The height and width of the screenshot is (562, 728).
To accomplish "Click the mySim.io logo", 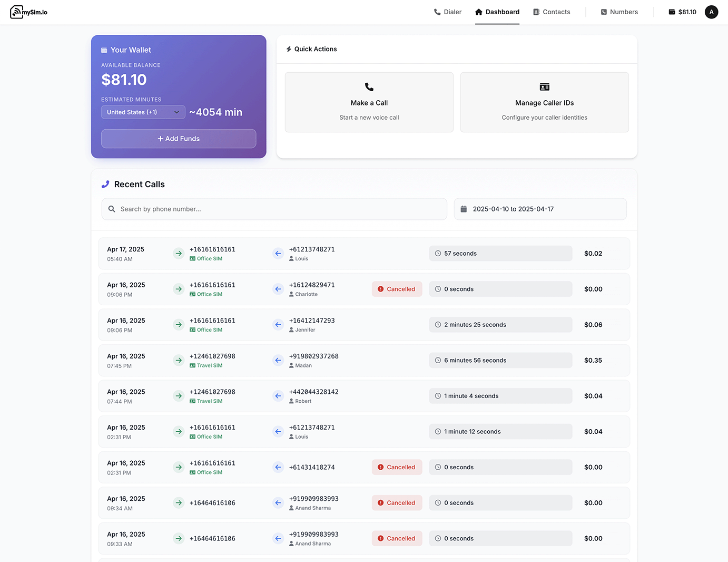I will [x=28, y=12].
